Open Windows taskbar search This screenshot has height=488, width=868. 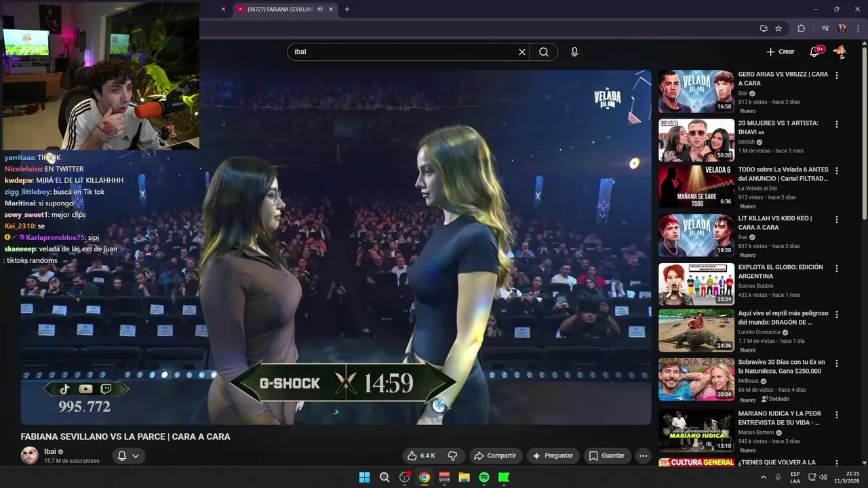pyautogui.click(x=384, y=477)
